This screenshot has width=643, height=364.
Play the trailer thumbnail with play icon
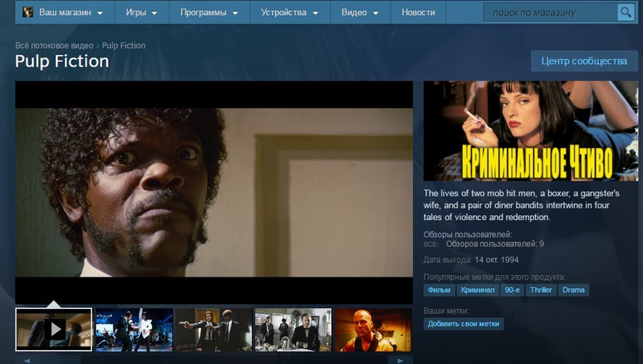pos(54,330)
